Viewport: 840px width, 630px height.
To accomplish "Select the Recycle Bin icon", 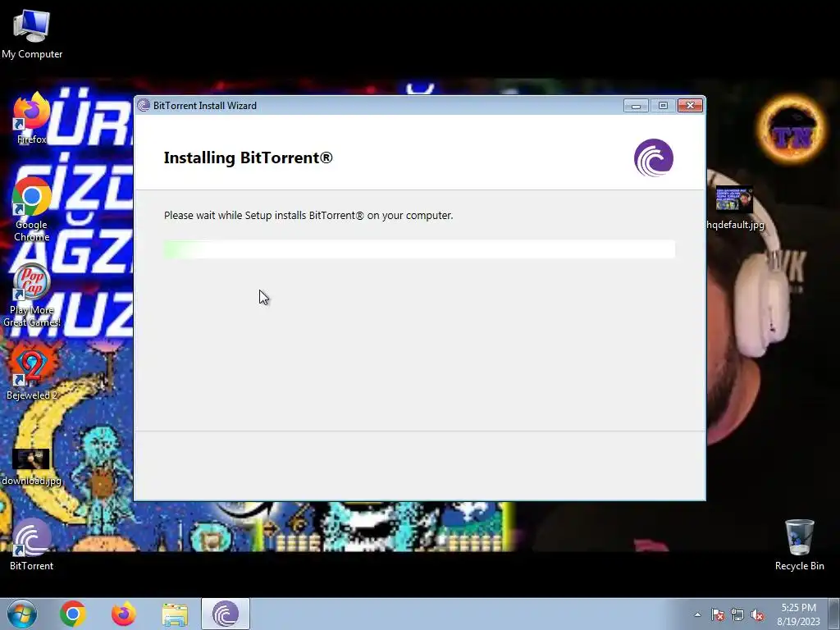I will (799, 545).
